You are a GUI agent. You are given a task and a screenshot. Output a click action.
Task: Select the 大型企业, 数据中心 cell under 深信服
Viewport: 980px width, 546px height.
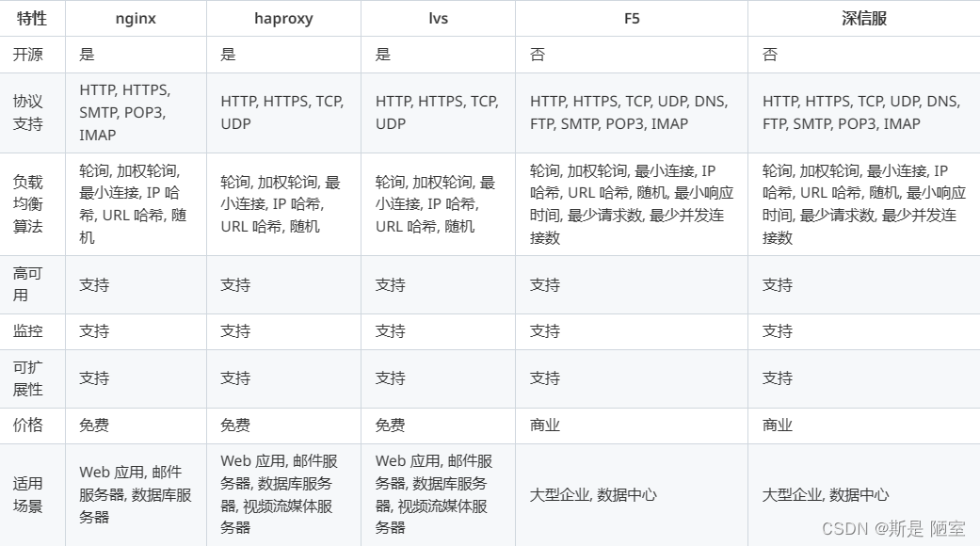coord(824,494)
